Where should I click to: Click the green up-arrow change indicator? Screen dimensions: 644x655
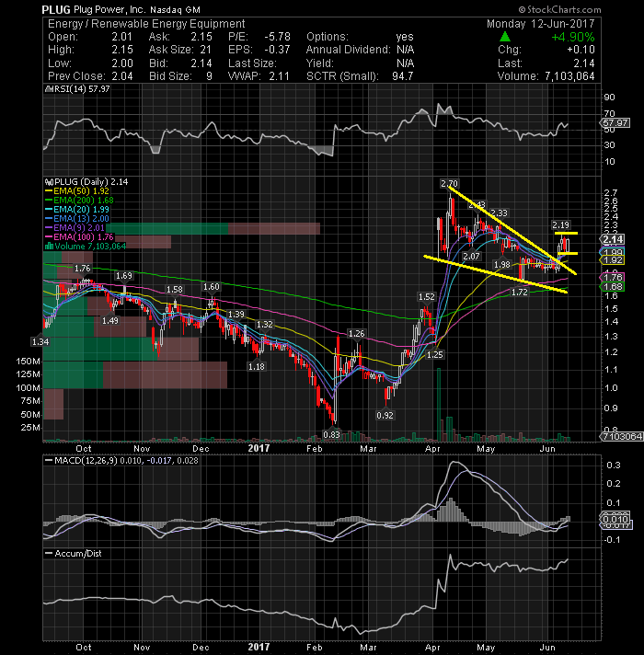coord(504,37)
